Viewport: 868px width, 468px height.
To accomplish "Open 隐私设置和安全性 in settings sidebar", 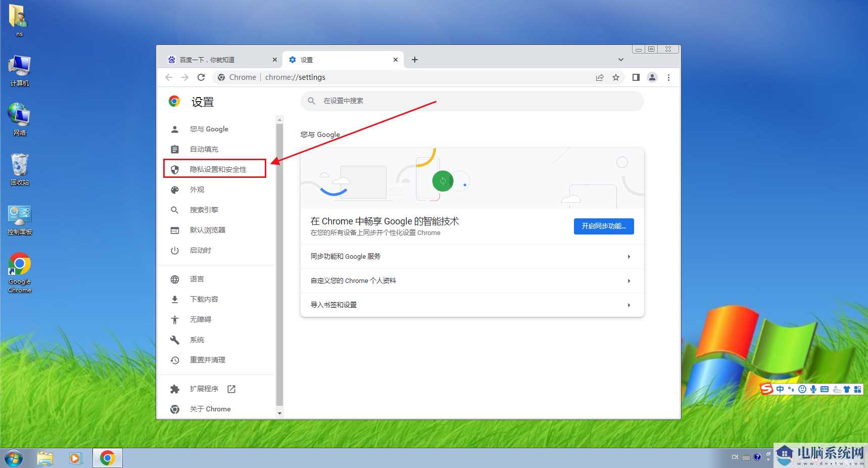I will (x=218, y=169).
